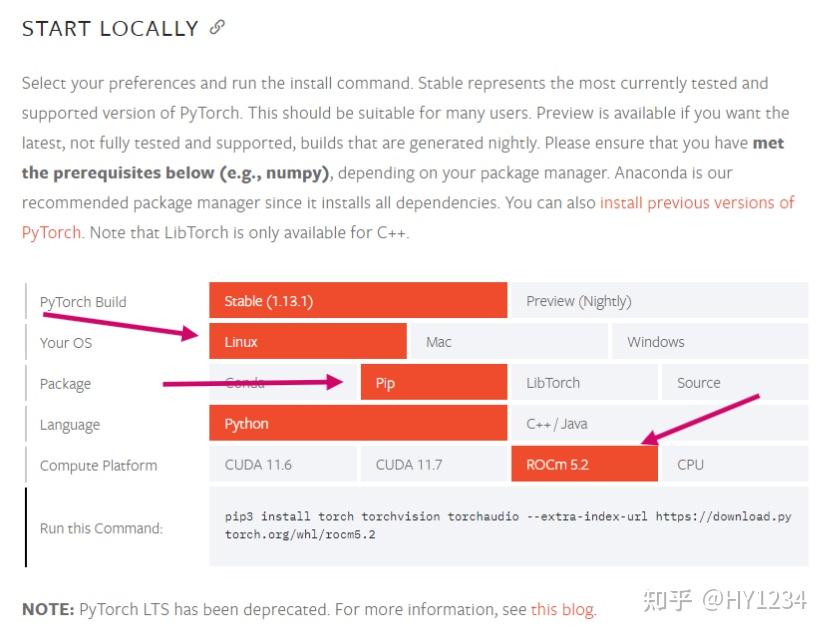Select the Pip package option
The image size is (827, 633).
pos(433,383)
